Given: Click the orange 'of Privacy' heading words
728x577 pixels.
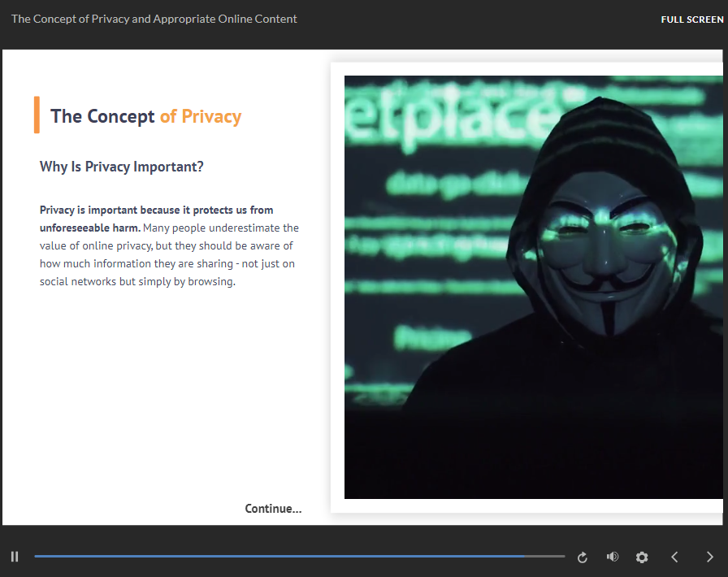Looking at the screenshot, I should pyautogui.click(x=201, y=116).
